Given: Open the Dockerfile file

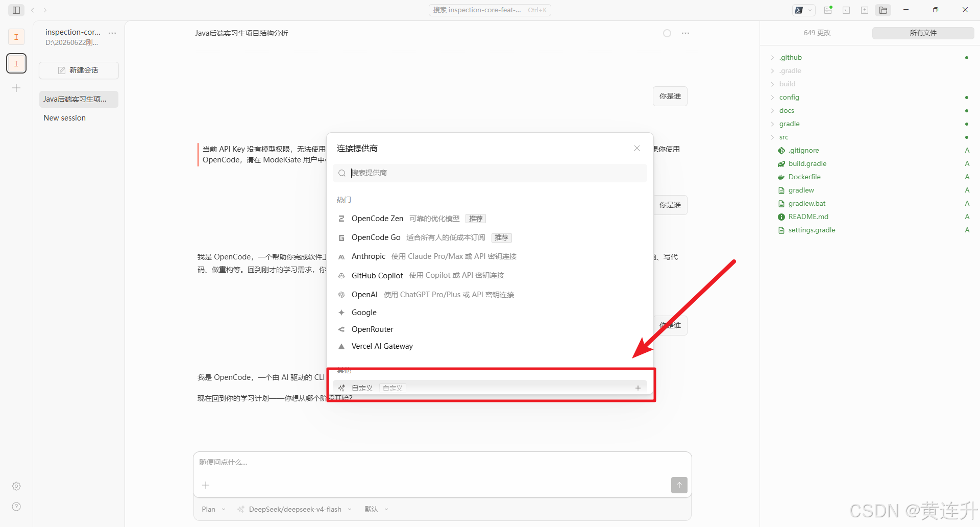Looking at the screenshot, I should pyautogui.click(x=804, y=177).
